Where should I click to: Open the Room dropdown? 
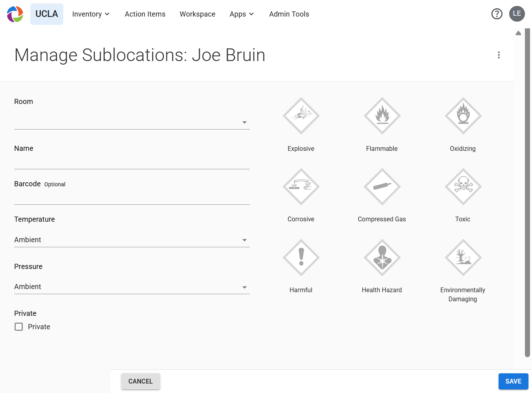(132, 122)
